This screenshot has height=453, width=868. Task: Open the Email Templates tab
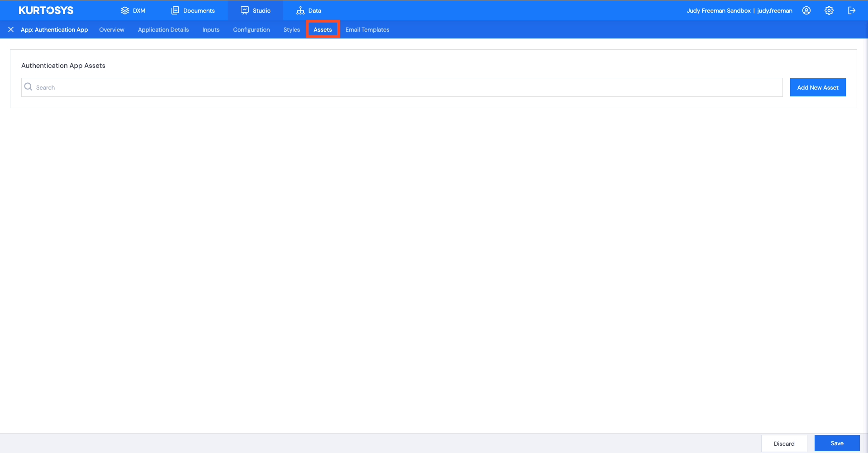pos(367,29)
